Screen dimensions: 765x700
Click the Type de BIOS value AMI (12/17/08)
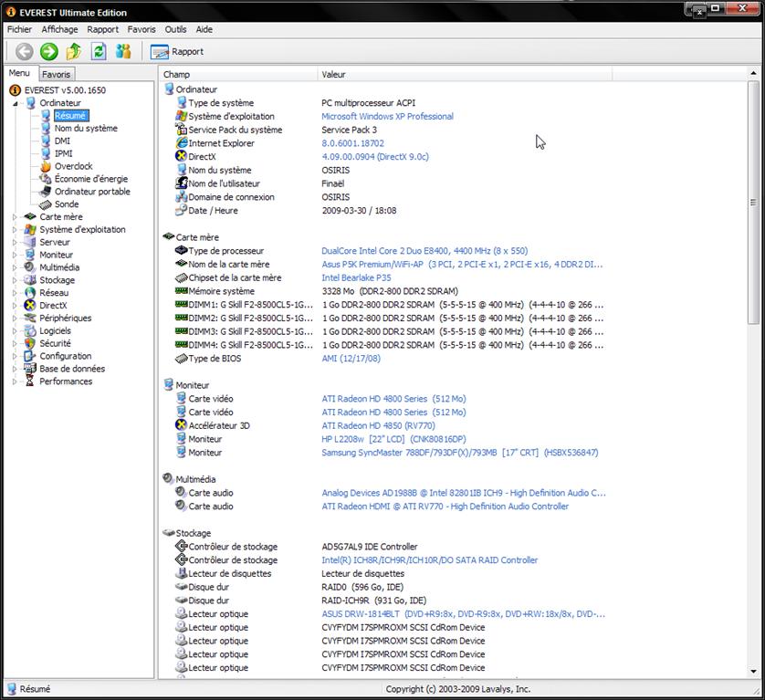(351, 359)
